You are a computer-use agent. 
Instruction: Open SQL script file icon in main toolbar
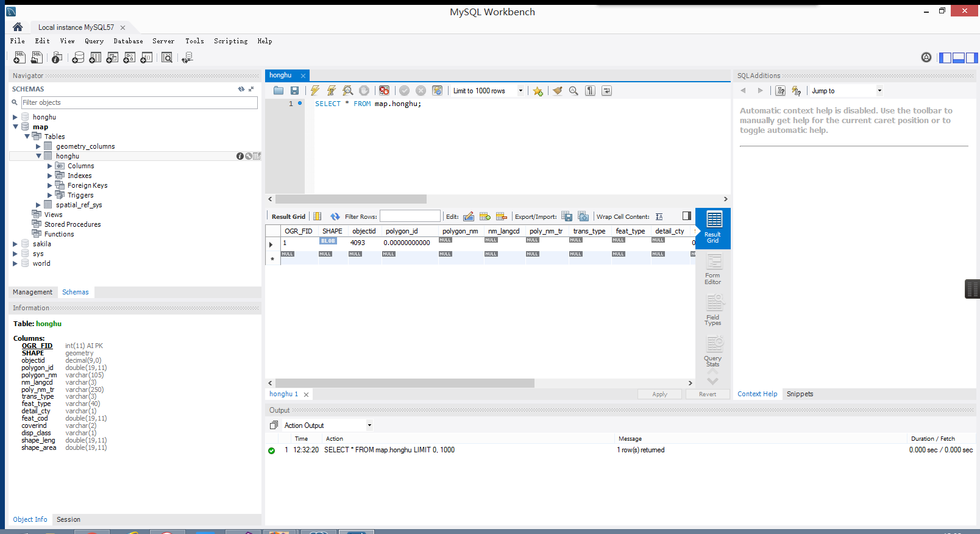pos(37,57)
